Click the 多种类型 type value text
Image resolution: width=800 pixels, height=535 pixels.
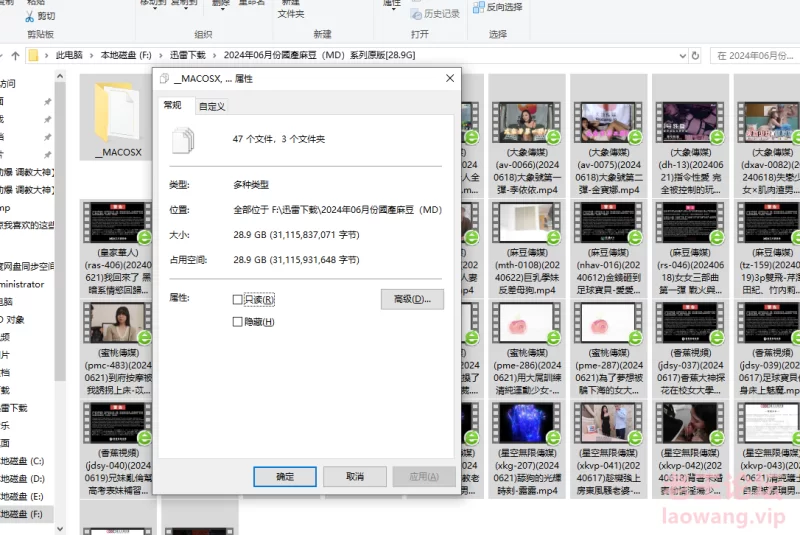click(251, 185)
